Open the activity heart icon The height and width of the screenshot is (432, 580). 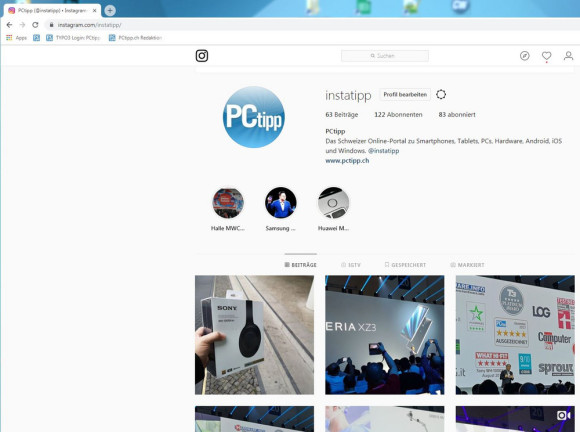(546, 56)
